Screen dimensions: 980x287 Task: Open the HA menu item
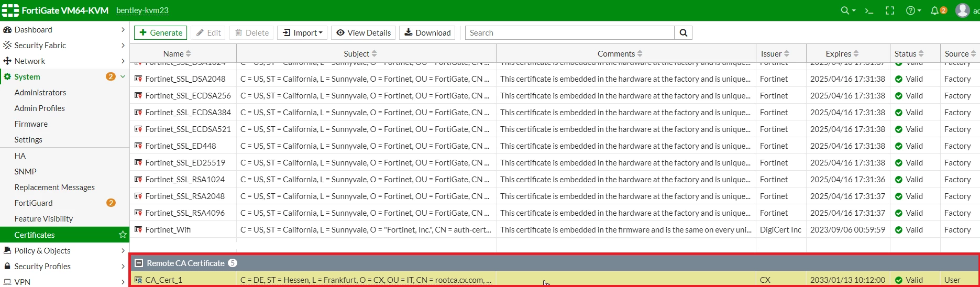(x=20, y=156)
